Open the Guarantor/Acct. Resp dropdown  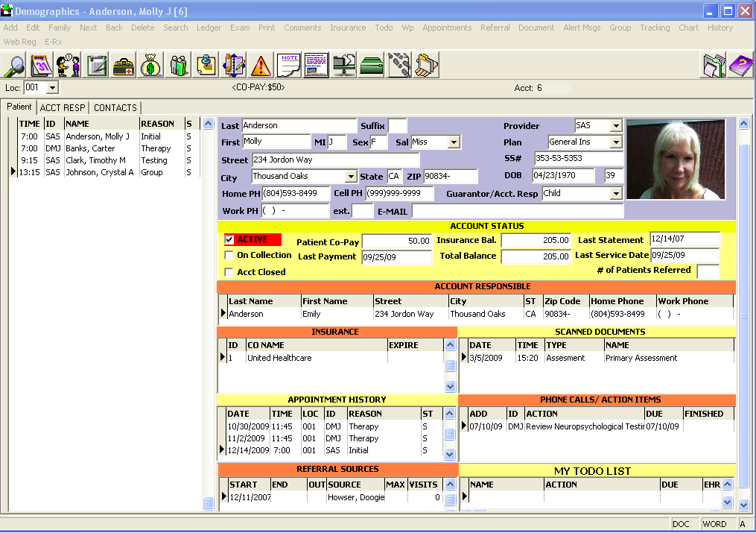tap(616, 194)
